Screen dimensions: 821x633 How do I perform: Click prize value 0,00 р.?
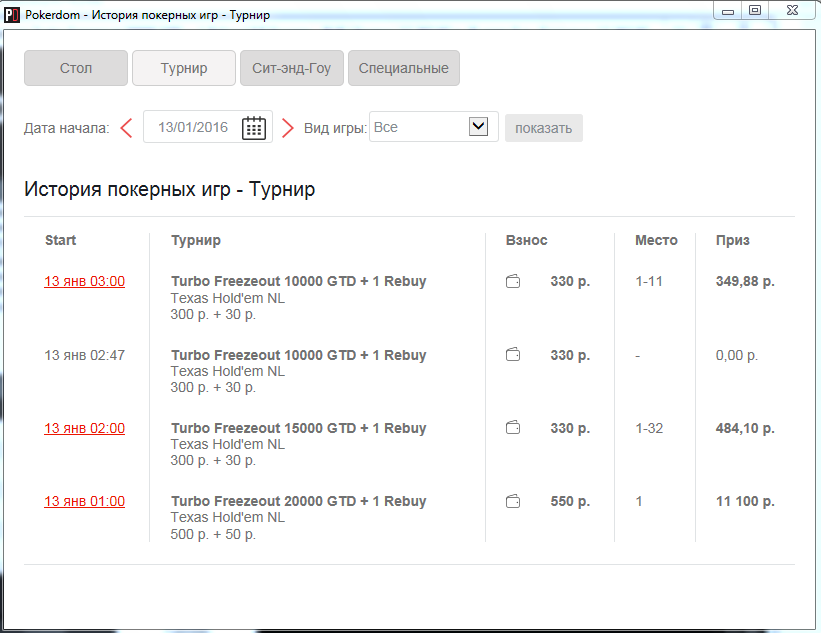[737, 356]
